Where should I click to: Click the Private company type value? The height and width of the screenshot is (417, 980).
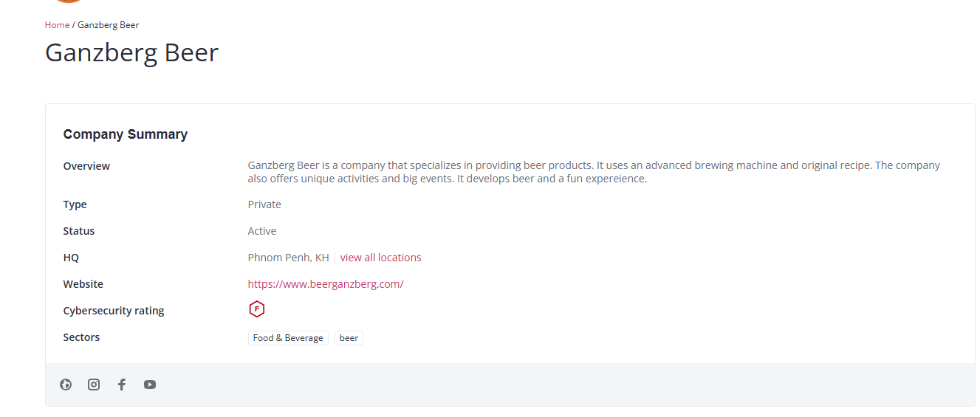tap(264, 204)
